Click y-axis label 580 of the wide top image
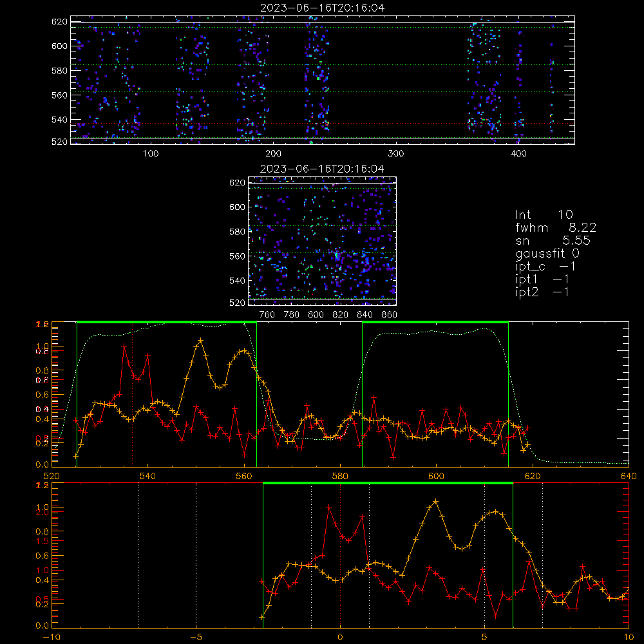This screenshot has width=644, height=644. 59,71
